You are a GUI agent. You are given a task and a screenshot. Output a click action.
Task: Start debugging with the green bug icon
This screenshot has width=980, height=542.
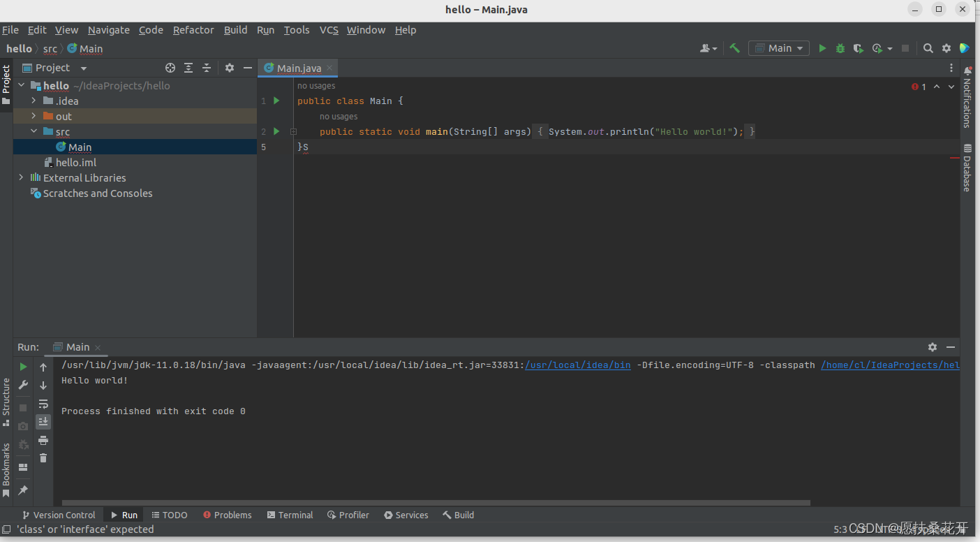(x=840, y=48)
